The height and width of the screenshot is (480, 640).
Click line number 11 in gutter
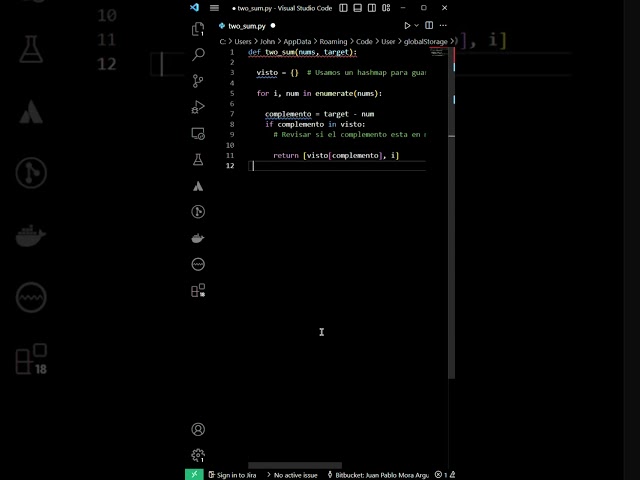point(230,156)
